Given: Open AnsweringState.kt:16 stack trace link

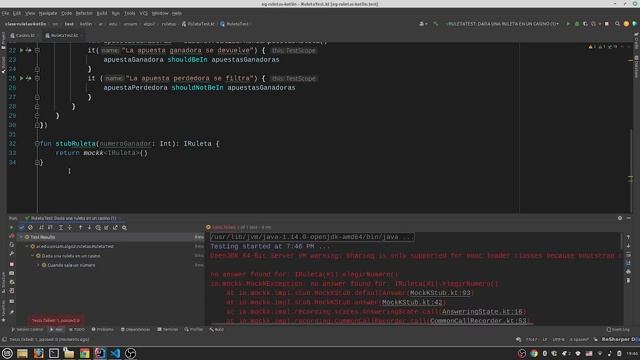Looking at the screenshot, I should click(x=482, y=311).
